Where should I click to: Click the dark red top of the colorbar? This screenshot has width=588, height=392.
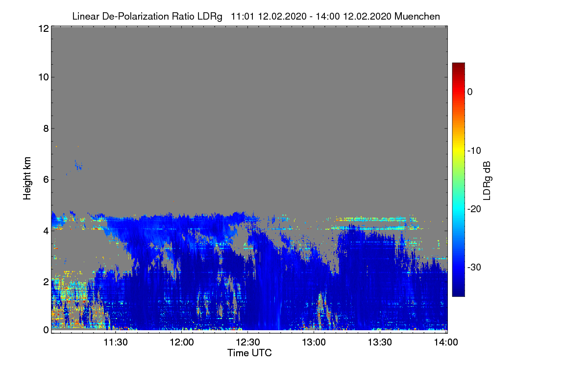click(458, 66)
